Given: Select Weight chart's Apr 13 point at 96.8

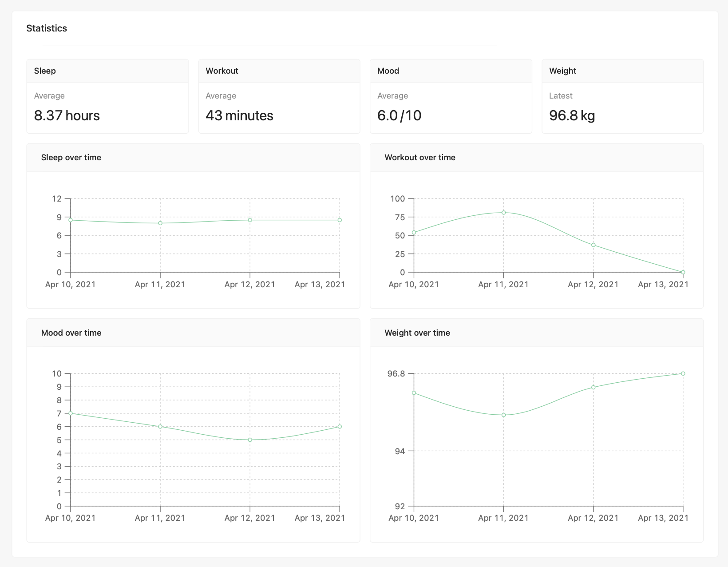Looking at the screenshot, I should (683, 373).
